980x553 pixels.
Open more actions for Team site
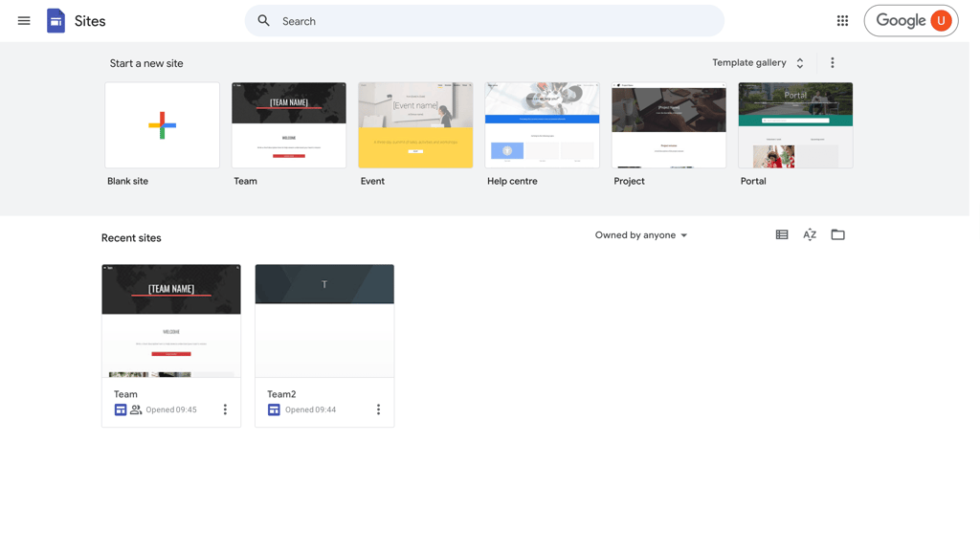coord(225,409)
